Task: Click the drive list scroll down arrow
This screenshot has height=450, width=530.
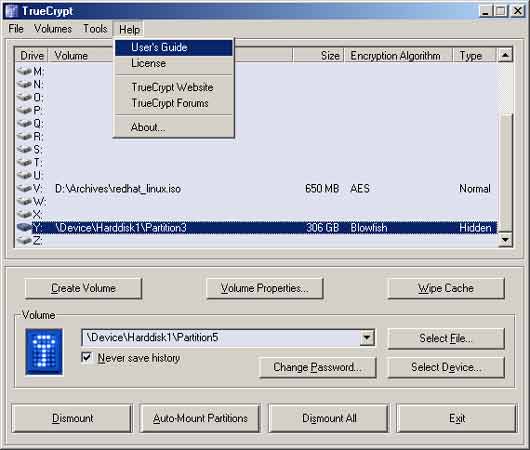Action: pos(505,240)
